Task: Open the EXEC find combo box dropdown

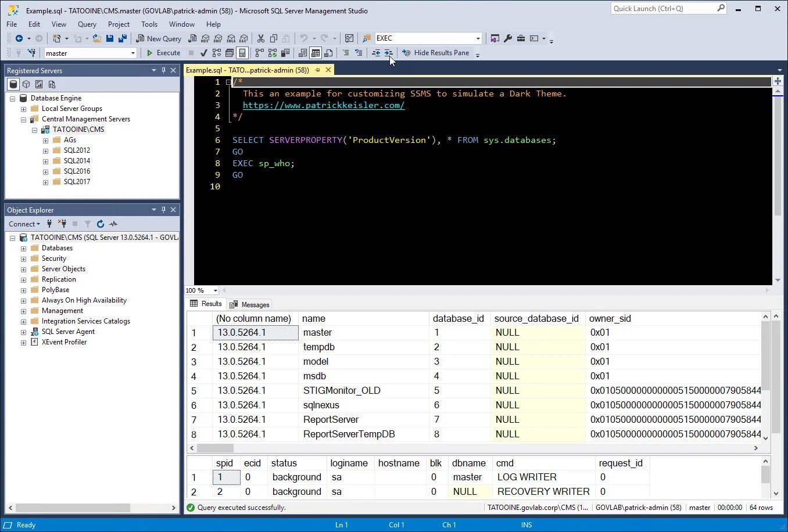Action: [x=478, y=38]
